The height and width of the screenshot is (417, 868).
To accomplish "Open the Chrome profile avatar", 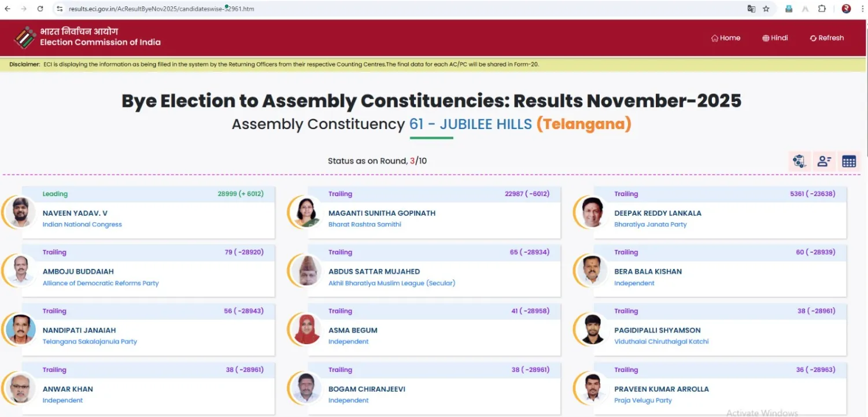I will (846, 9).
